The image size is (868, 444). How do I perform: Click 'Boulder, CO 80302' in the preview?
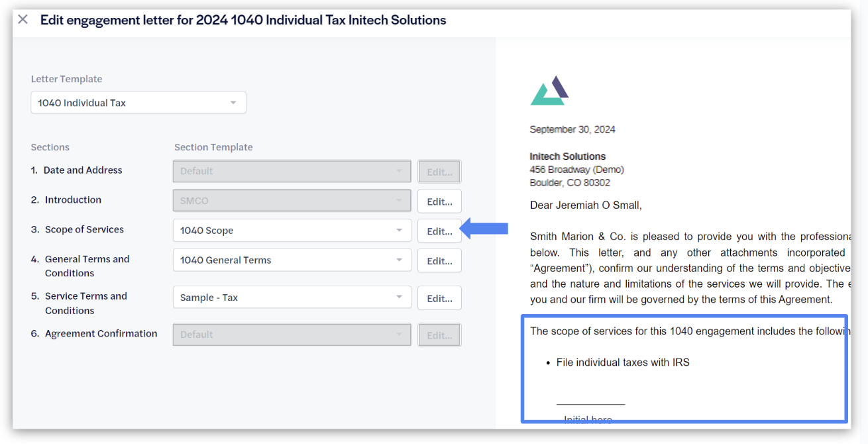pyautogui.click(x=570, y=182)
